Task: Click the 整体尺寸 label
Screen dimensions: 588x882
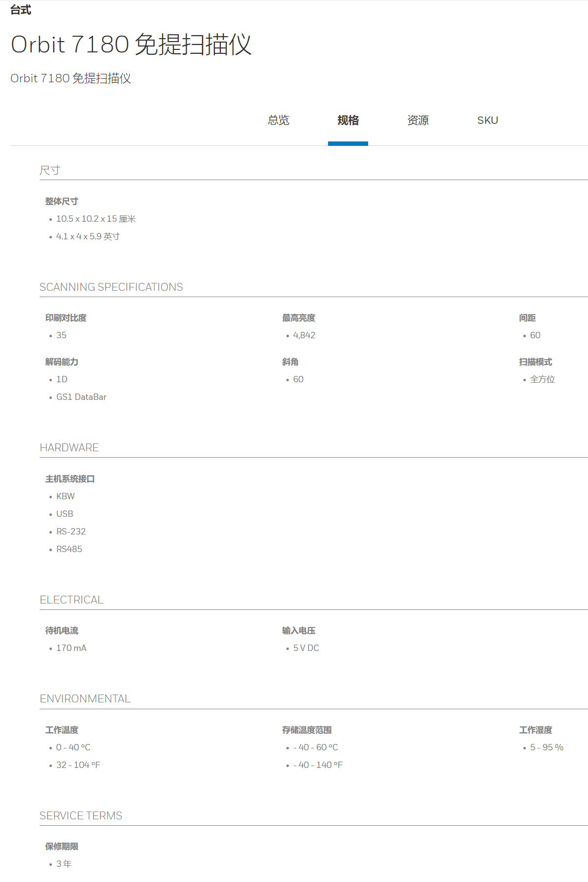Action: point(62,201)
